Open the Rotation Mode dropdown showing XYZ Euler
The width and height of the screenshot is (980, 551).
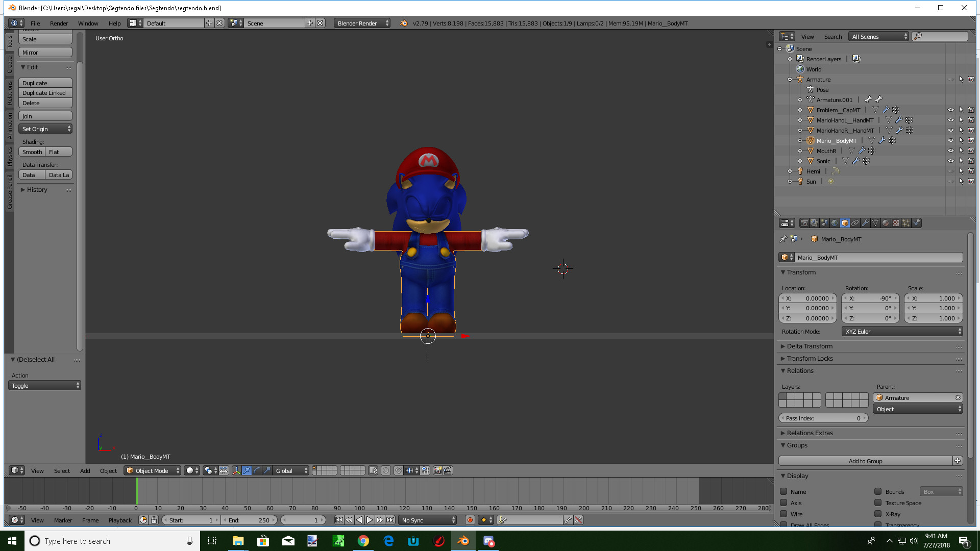point(902,331)
